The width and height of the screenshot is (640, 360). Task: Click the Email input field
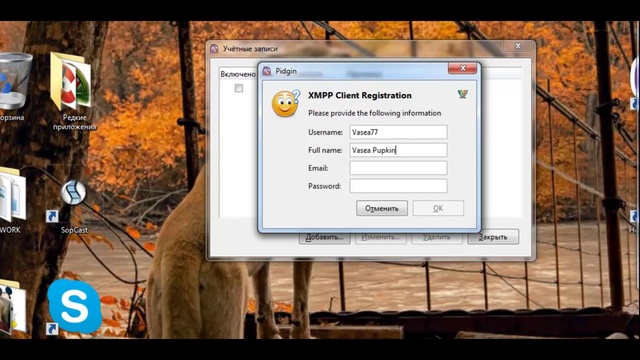398,168
